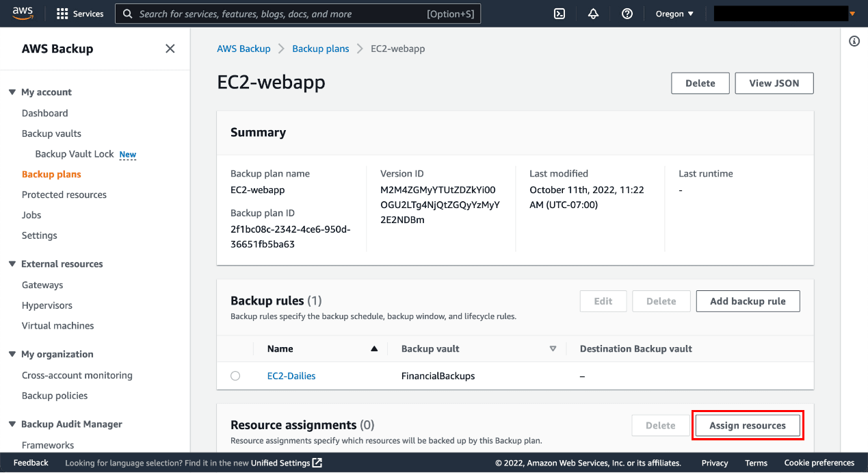The height and width of the screenshot is (473, 868).
Task: Click the Assign resources button
Action: pyautogui.click(x=748, y=425)
